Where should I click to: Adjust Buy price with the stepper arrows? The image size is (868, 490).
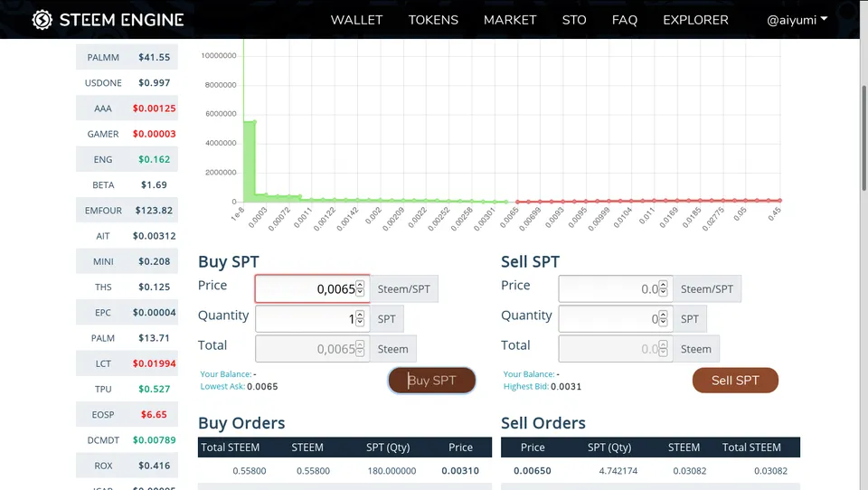[x=360, y=288]
